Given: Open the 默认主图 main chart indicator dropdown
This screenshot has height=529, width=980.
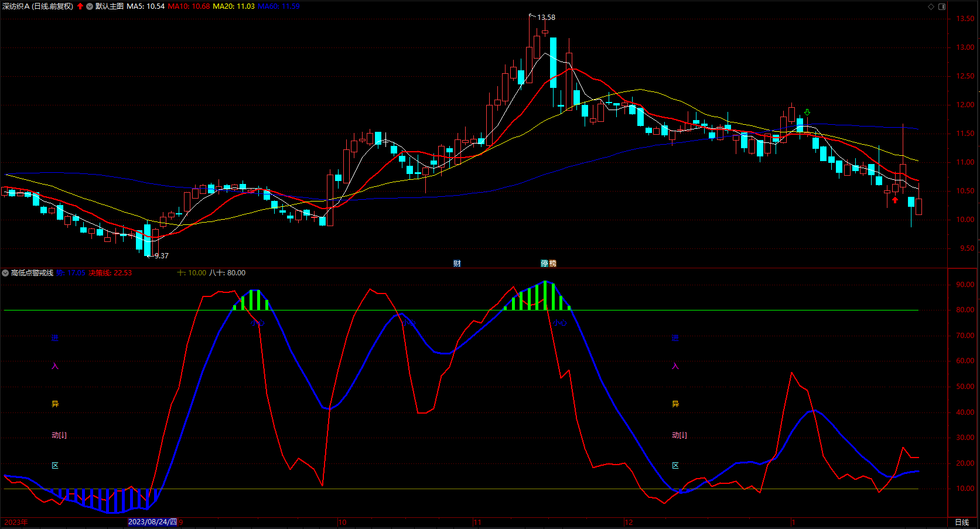Looking at the screenshot, I should (x=90, y=6).
